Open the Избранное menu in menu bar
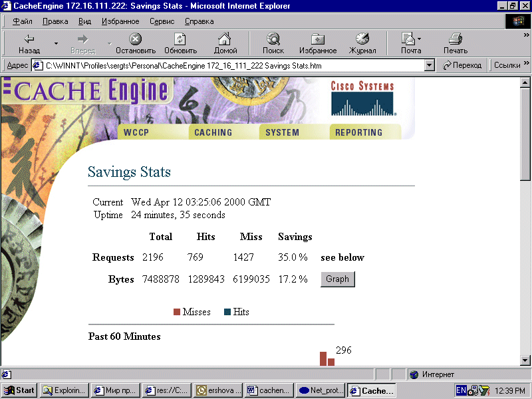This screenshot has height=399, width=532. point(120,21)
